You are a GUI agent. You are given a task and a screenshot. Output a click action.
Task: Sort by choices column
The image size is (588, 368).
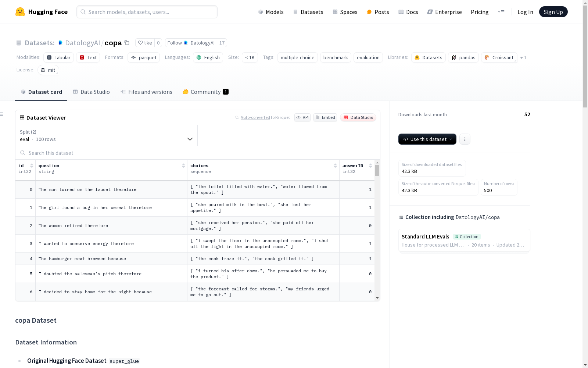point(335,166)
